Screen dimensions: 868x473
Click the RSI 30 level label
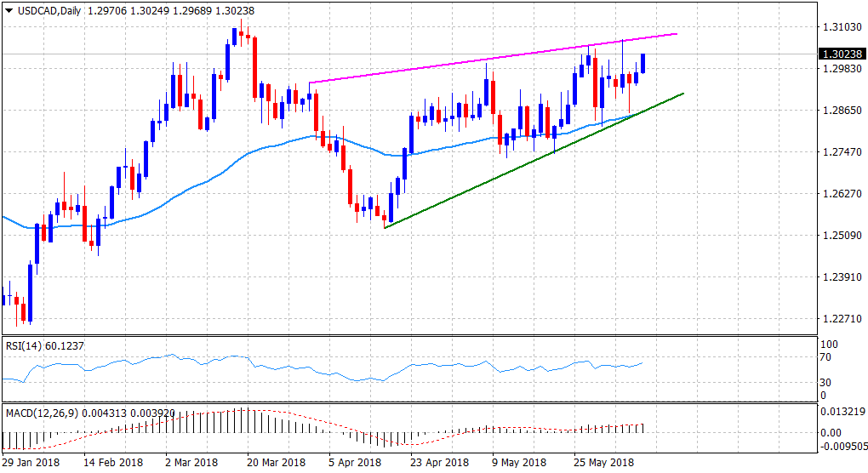825,383
